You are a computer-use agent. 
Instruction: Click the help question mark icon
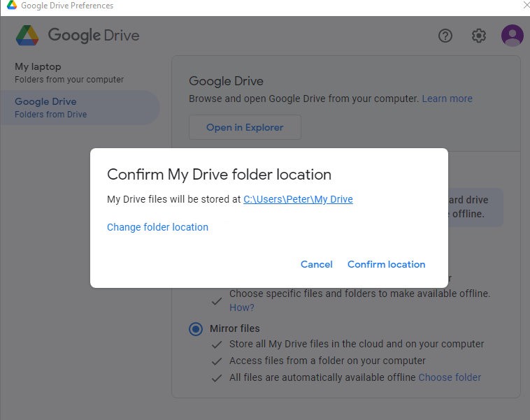coord(445,36)
